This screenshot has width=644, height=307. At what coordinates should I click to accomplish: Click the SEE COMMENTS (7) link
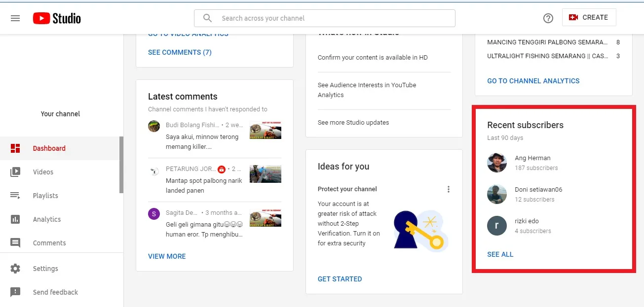pos(180,52)
